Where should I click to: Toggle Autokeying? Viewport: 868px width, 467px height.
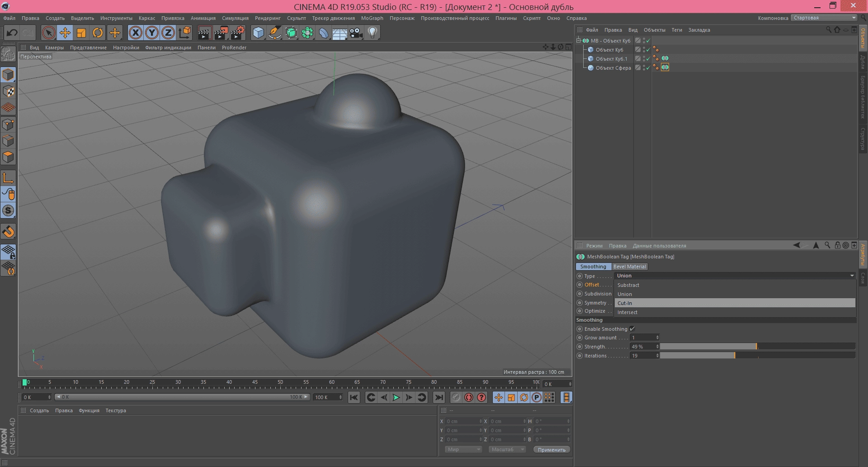tap(469, 397)
